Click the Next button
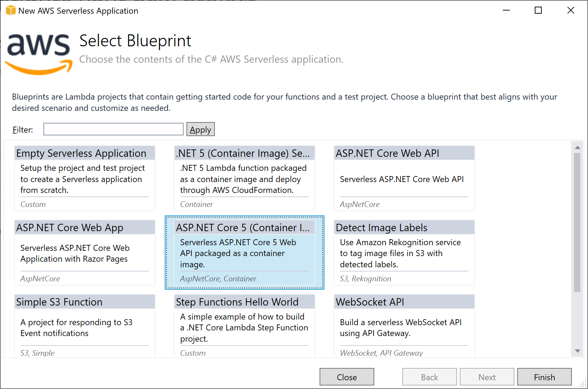 click(487, 377)
